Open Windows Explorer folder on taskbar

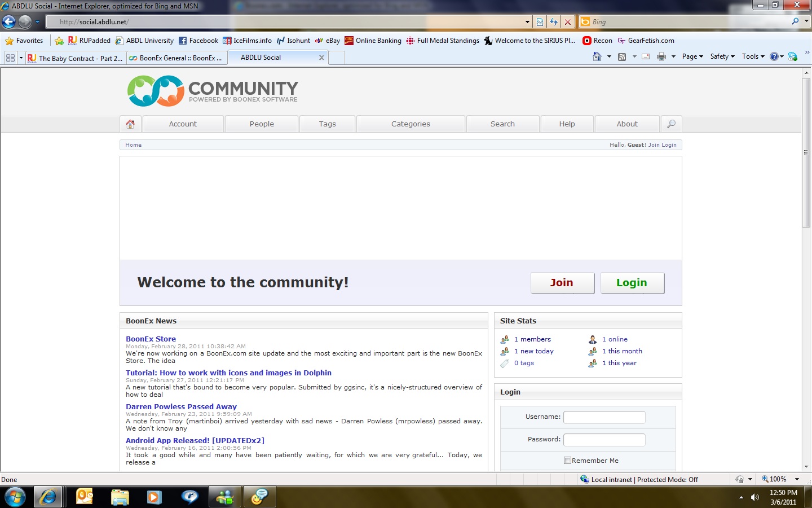point(120,497)
